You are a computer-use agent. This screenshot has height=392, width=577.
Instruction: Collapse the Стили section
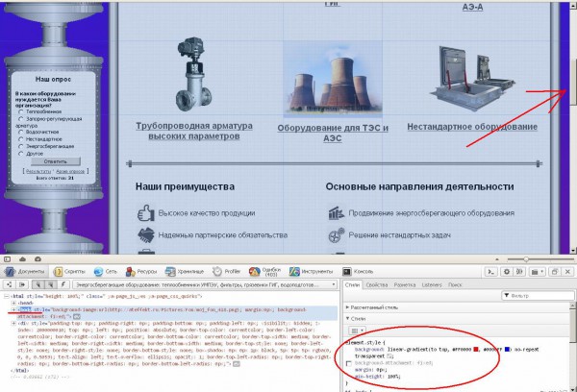pyautogui.click(x=356, y=318)
